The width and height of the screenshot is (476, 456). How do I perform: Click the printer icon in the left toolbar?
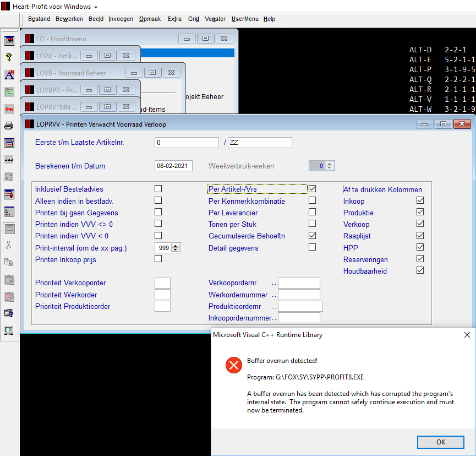click(x=9, y=126)
